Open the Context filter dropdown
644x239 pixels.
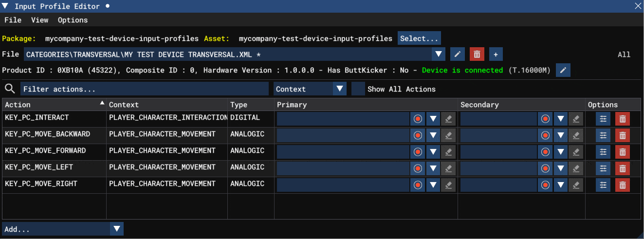click(310, 89)
